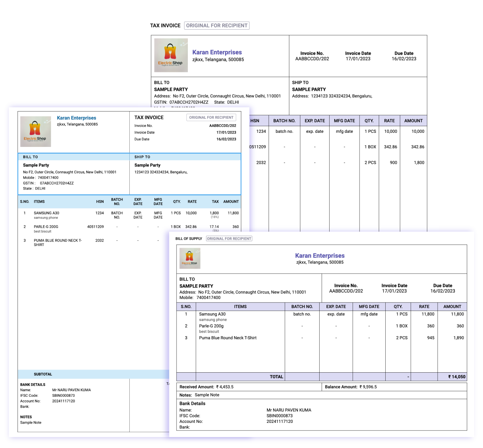Select Mr NARU PAVEN KUMA on the Bill of Supply
The width and height of the screenshot is (483, 448).
(x=289, y=410)
